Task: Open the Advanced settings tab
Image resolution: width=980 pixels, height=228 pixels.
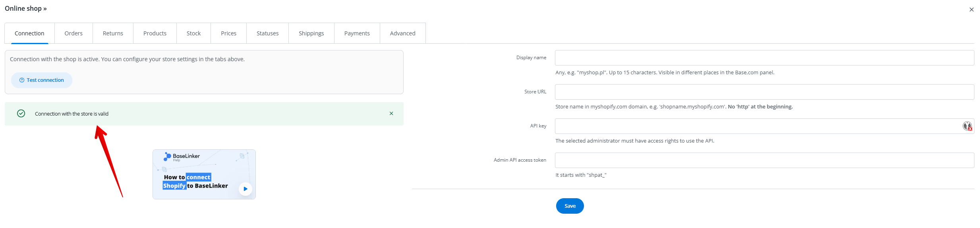Action: pyautogui.click(x=402, y=33)
